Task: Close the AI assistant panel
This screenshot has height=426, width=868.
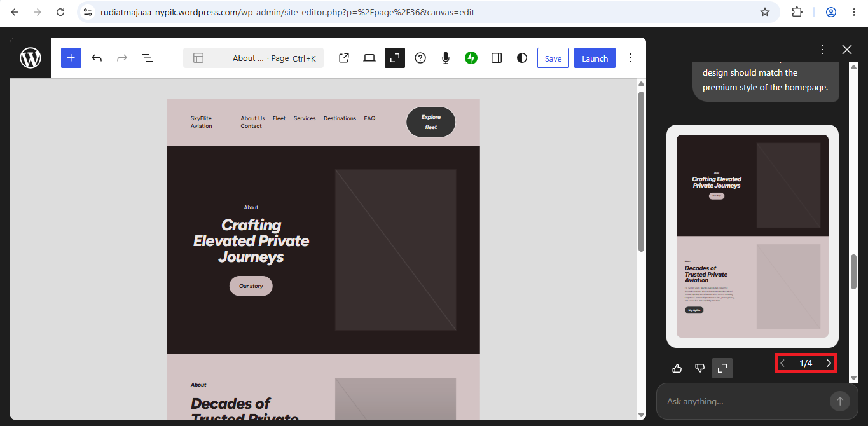Action: (847, 50)
